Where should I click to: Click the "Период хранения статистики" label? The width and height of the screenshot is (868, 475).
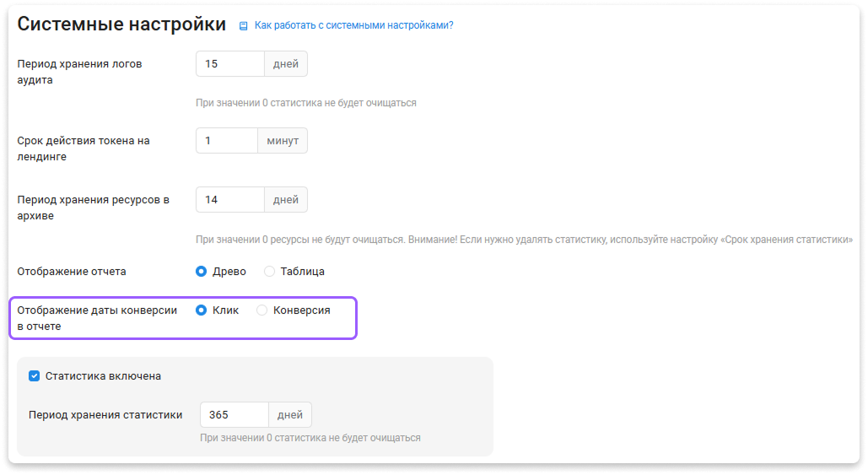[105, 415]
